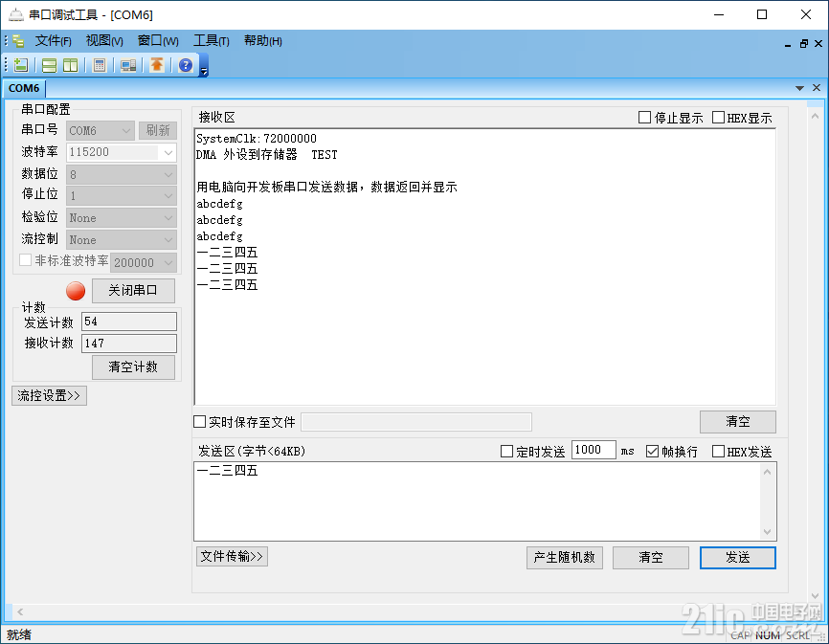Check 实时保存至文件 option
Viewport: 829px width, 644px height.
pos(199,422)
